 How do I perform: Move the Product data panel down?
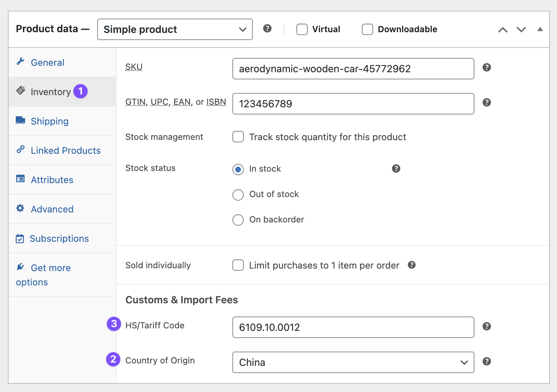pos(521,30)
